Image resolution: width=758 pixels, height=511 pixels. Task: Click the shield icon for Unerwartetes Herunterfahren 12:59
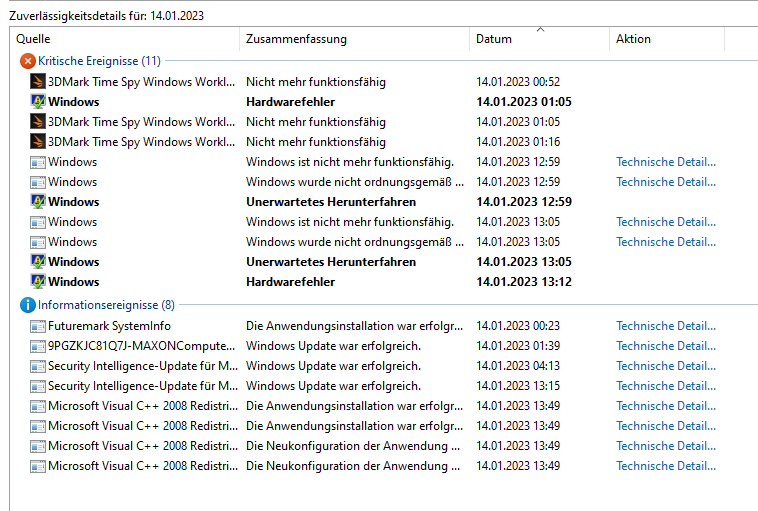(x=38, y=201)
